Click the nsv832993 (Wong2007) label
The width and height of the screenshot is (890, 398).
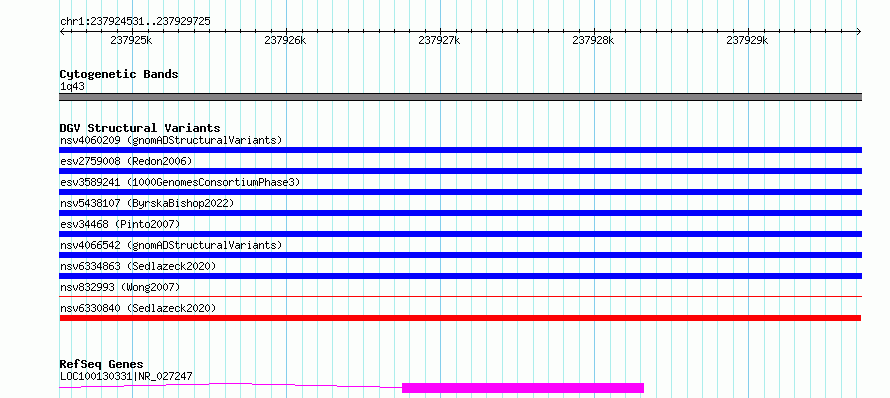tap(120, 287)
